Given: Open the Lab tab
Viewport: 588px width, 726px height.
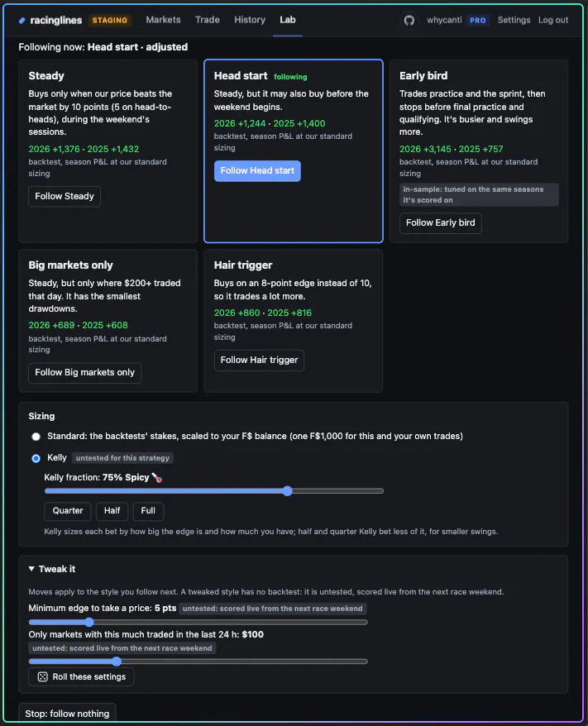Looking at the screenshot, I should [288, 20].
